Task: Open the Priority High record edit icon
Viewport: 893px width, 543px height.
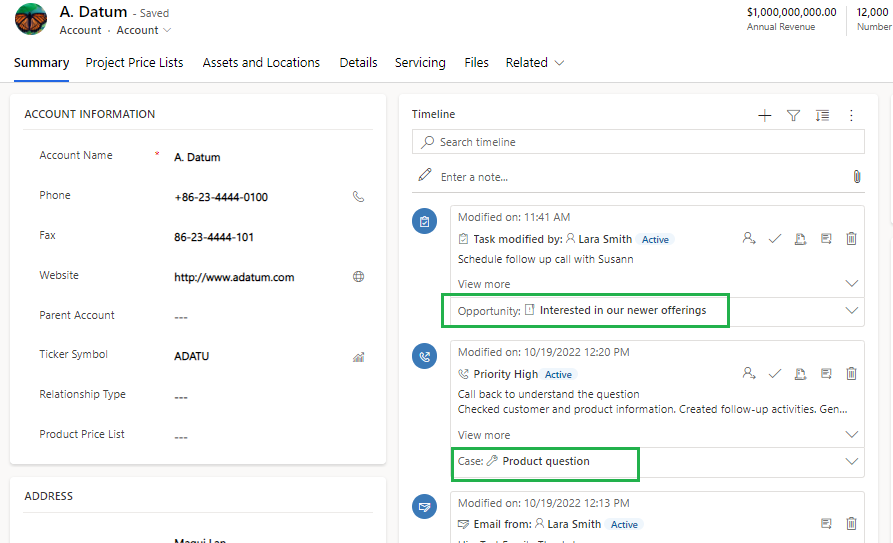Action: [826, 374]
